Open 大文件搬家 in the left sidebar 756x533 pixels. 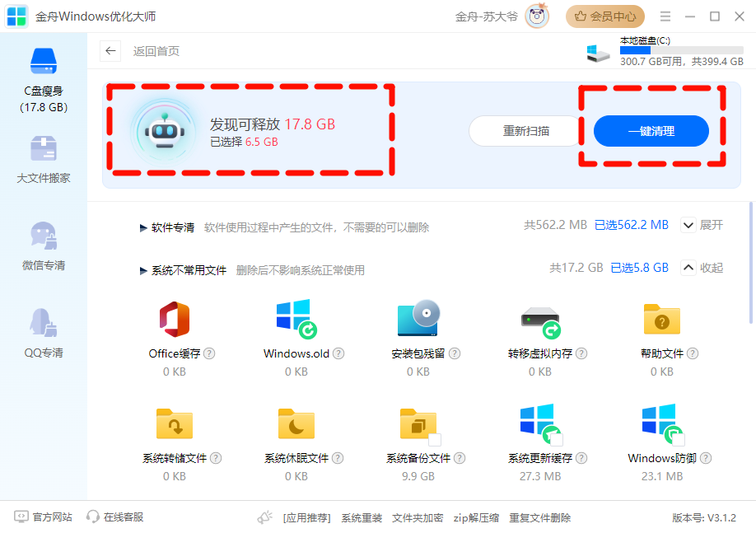pos(43,158)
